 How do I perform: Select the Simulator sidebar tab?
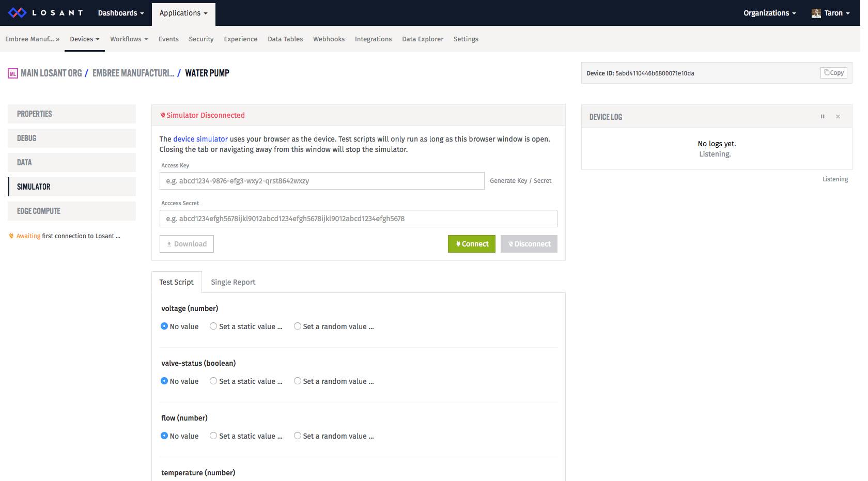[x=72, y=187]
